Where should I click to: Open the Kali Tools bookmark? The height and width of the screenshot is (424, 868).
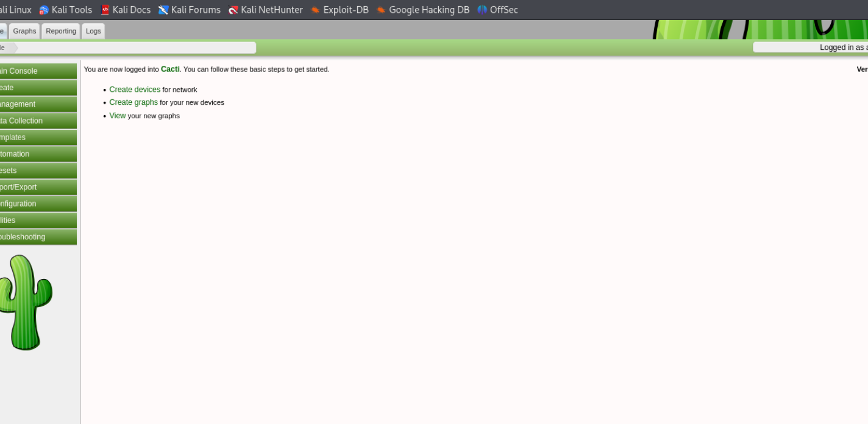tap(65, 10)
